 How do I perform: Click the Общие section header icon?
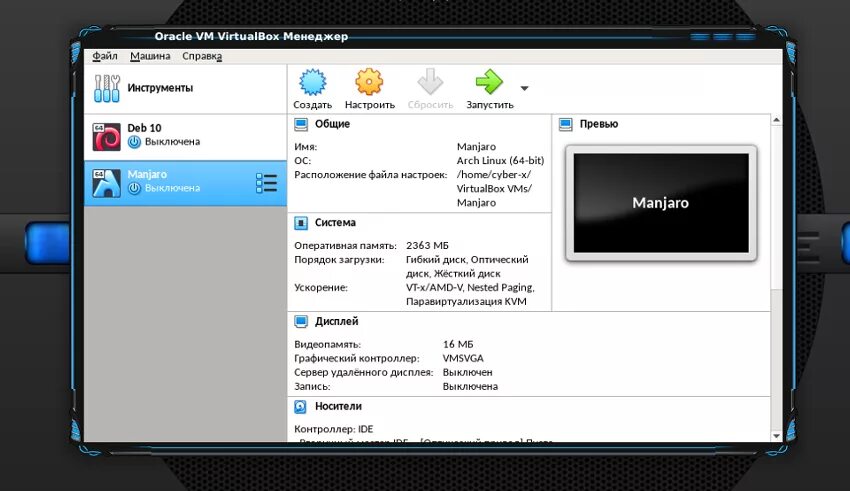301,124
